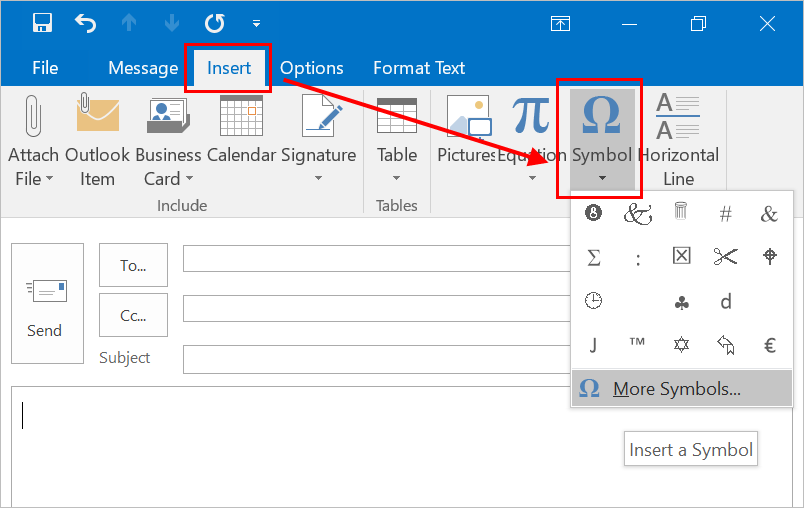Pick the scissors symbol from grid

(x=725, y=257)
